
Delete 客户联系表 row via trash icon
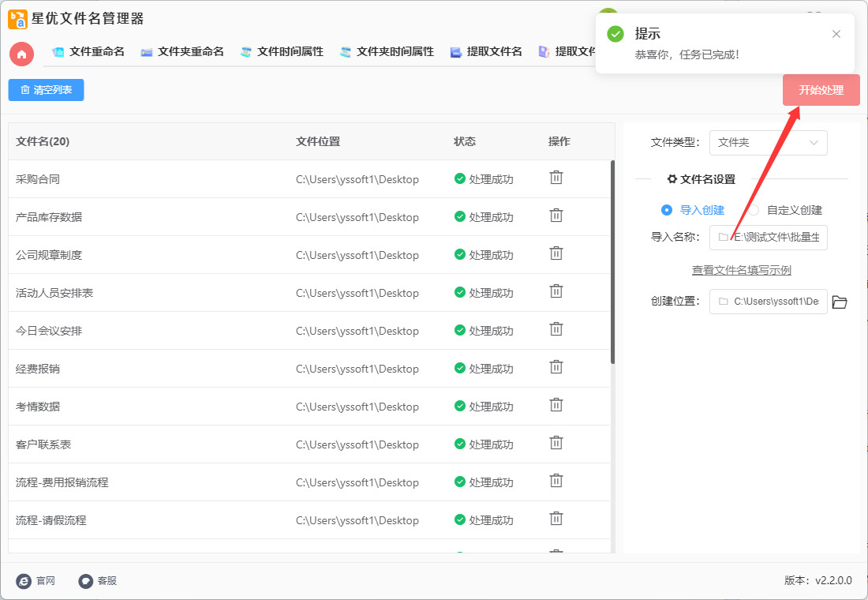point(556,443)
